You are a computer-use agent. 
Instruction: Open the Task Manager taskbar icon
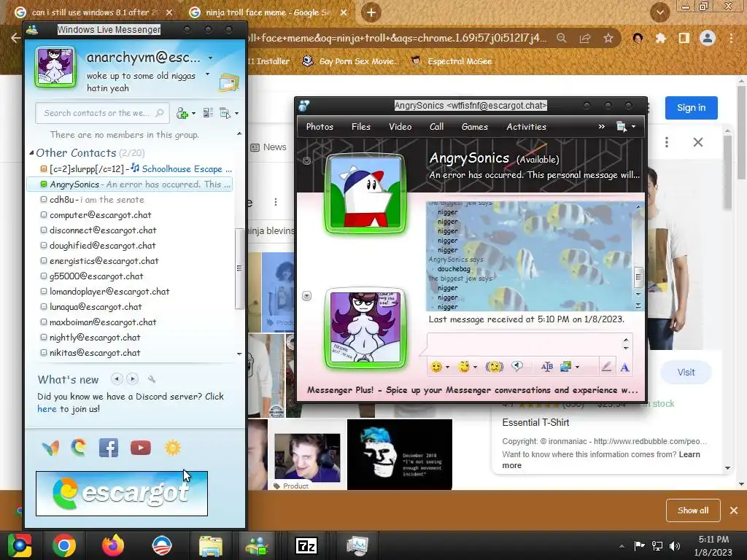pyautogui.click(x=357, y=545)
